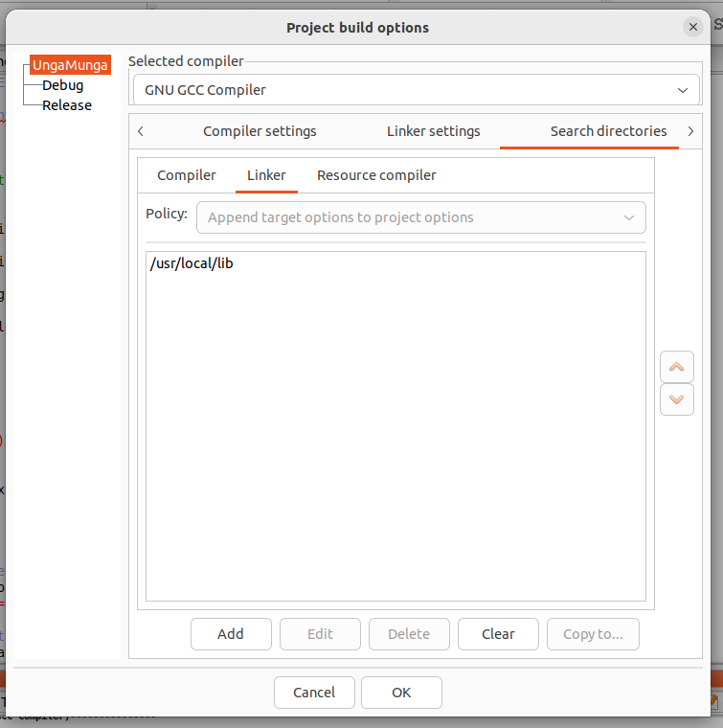Select the UngaMunga project node

pos(70,65)
